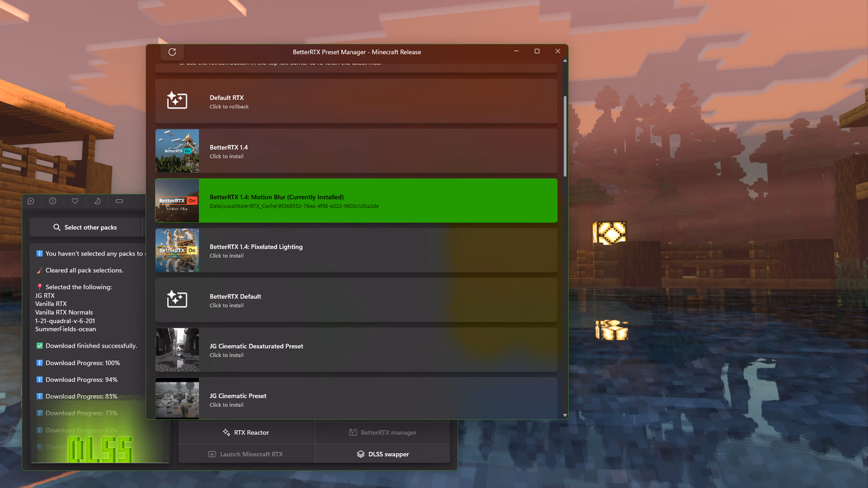Select the currently installed Motion Blur preset
The width and height of the screenshot is (868, 488).
click(x=356, y=201)
